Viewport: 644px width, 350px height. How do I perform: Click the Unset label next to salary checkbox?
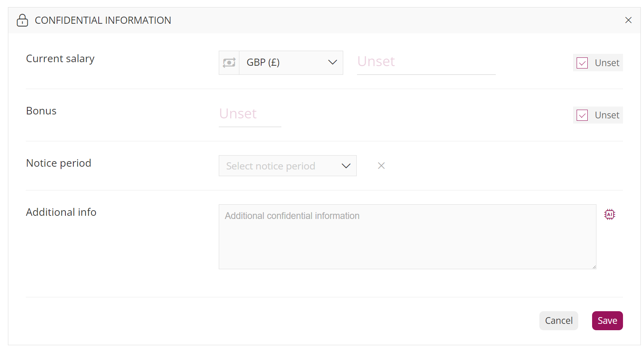coord(607,63)
